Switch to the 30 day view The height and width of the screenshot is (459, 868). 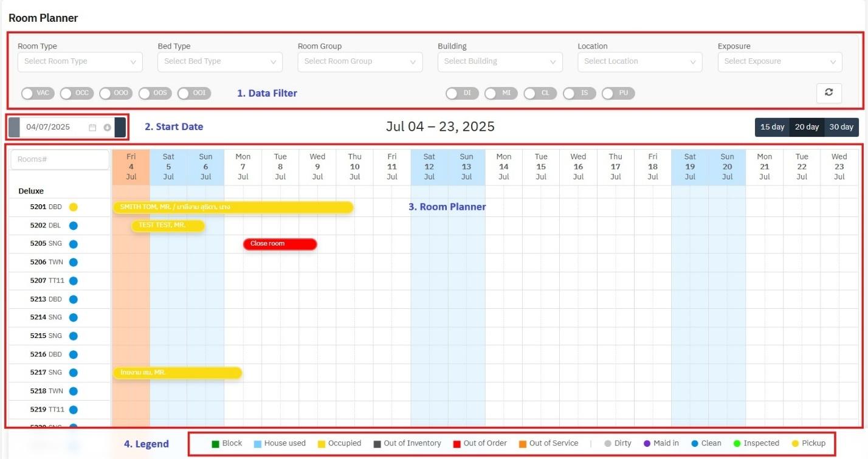pyautogui.click(x=841, y=127)
